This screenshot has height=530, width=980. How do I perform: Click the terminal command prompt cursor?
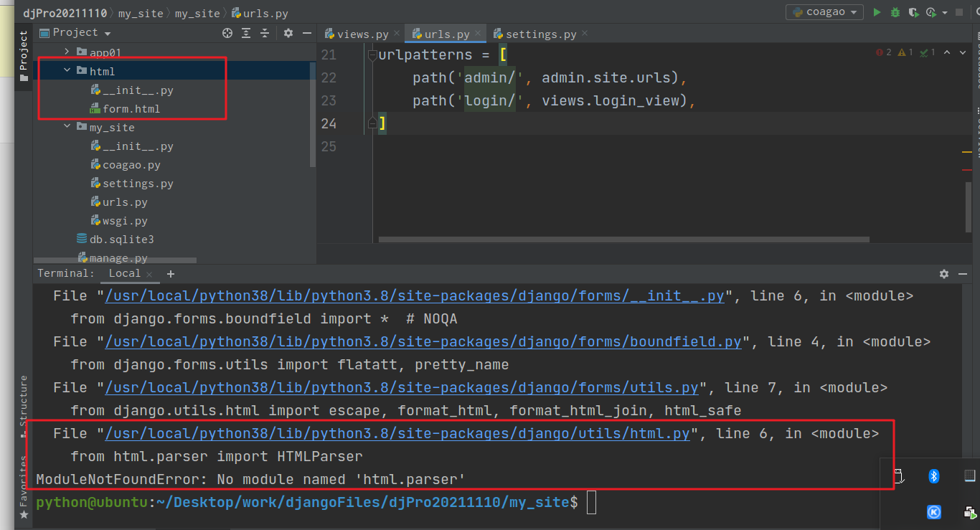591,503
